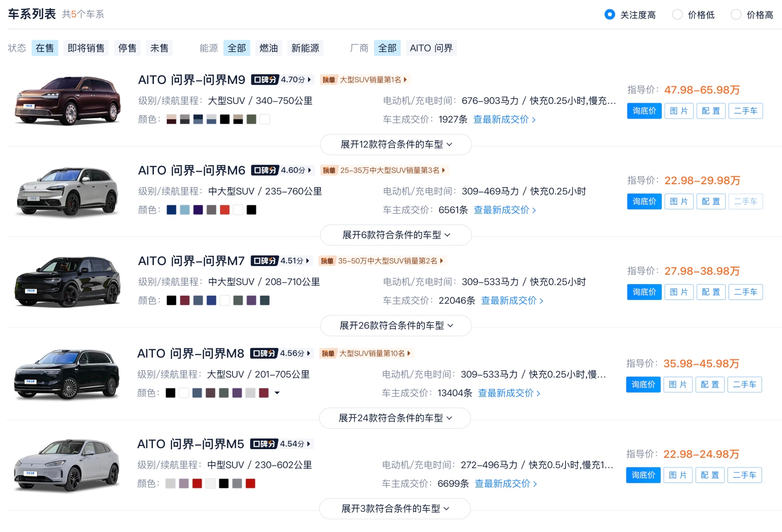View 查最新成交价 link for 问界M8
Image resolution: width=782 pixels, height=532 pixels.
point(509,393)
